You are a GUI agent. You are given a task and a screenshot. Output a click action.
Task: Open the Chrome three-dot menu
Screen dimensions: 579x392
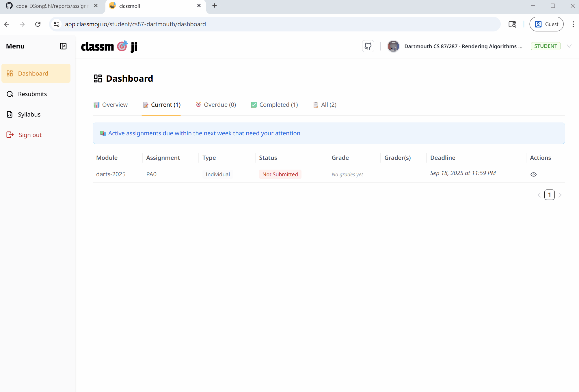[573, 24]
